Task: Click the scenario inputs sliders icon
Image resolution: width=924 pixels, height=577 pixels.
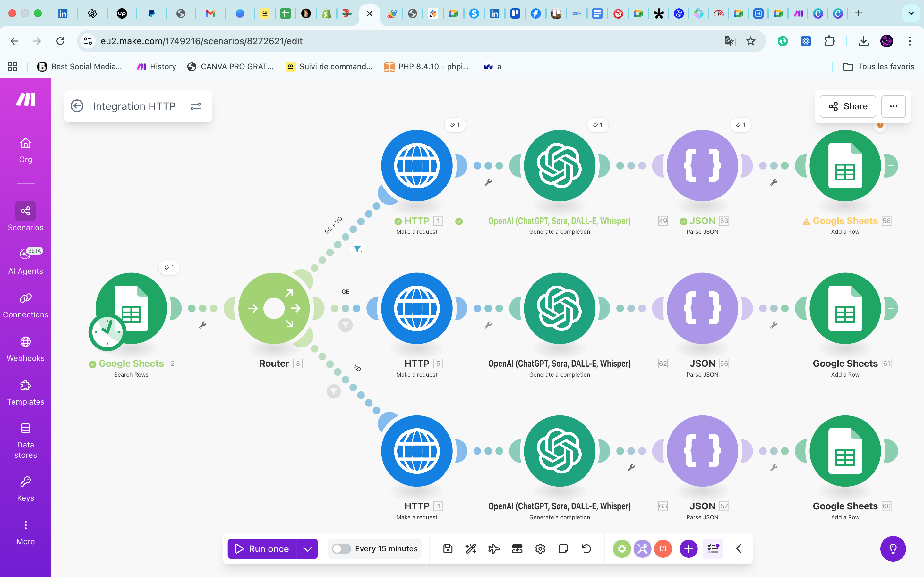Action: pyautogui.click(x=195, y=106)
